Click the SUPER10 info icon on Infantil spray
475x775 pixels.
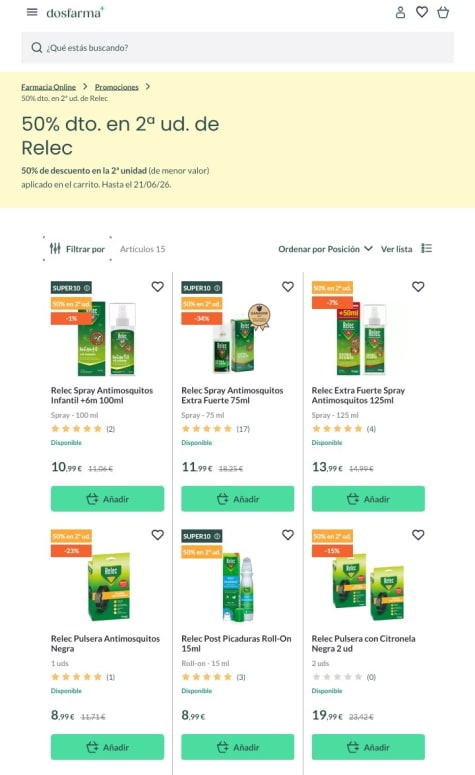(x=87, y=288)
